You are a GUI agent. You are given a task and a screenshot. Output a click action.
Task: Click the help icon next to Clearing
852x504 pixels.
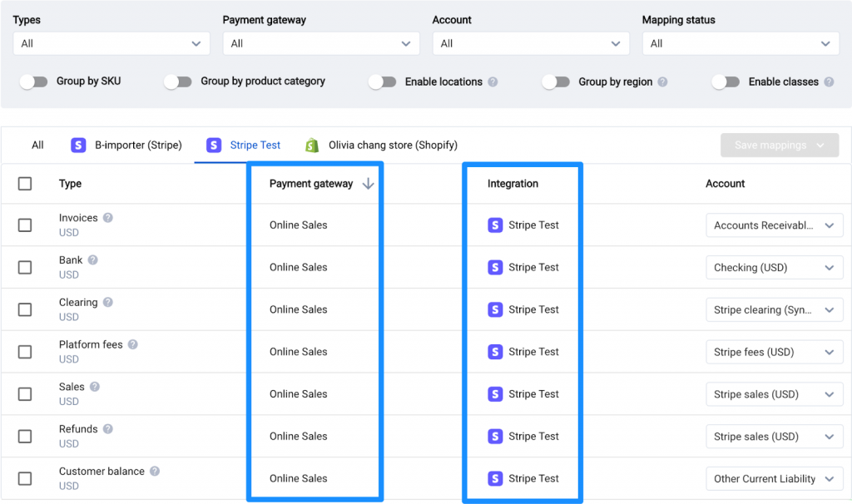[x=108, y=303]
